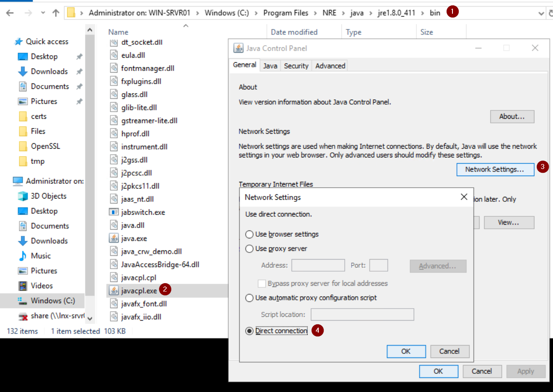Click the Script location input field
The width and height of the screenshot is (553, 392).
coord(362,314)
